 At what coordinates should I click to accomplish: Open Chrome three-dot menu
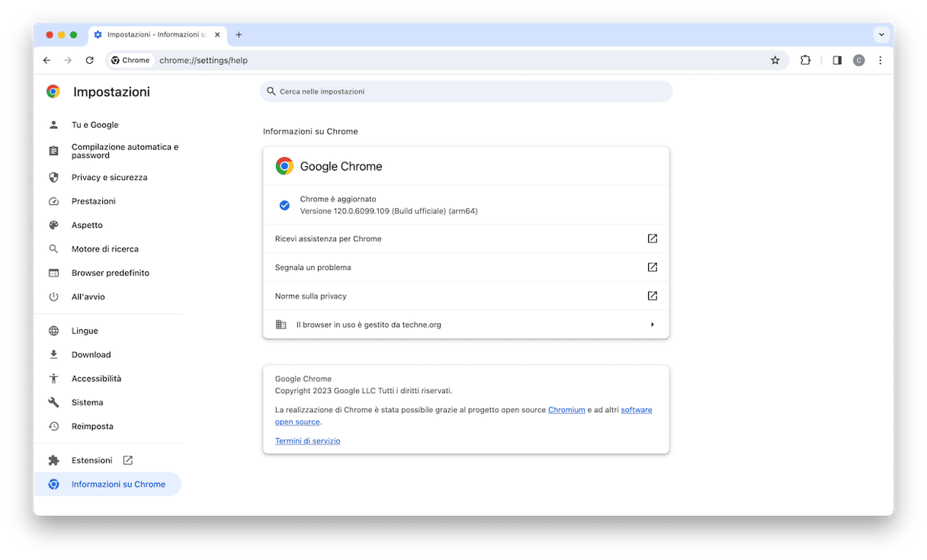coord(880,60)
